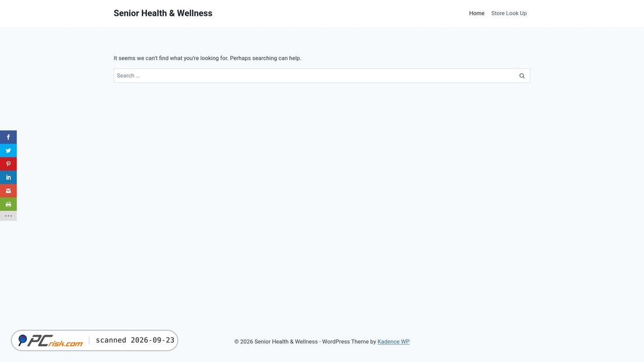
Task: Open the Store Look Up menu item
Action: pos(509,13)
